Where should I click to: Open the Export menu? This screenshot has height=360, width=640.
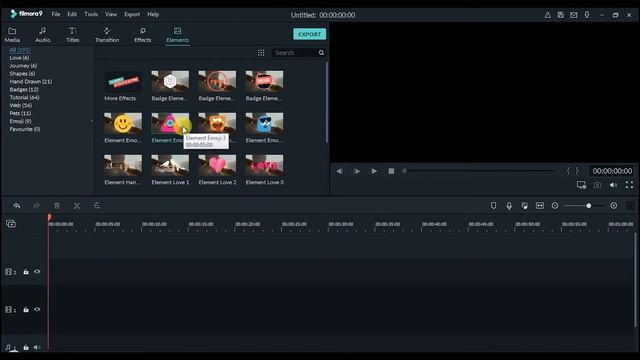(132, 14)
